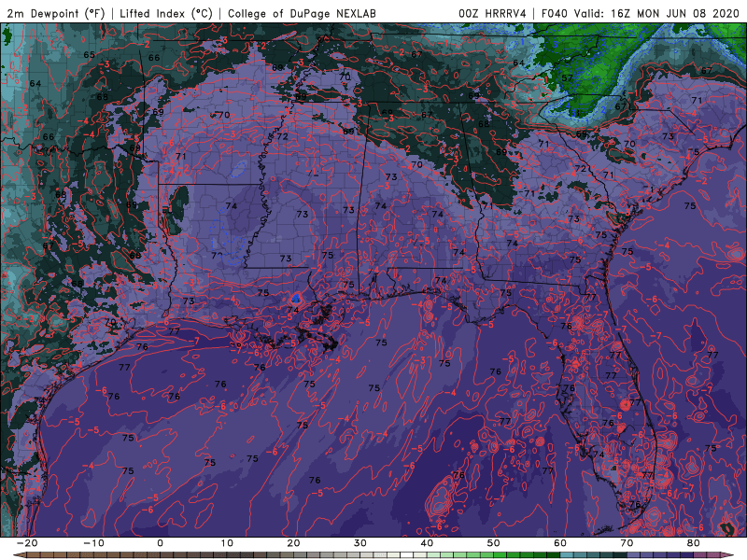Click the 60 label on the color scale
The width and height of the screenshot is (747, 560).
(x=560, y=543)
